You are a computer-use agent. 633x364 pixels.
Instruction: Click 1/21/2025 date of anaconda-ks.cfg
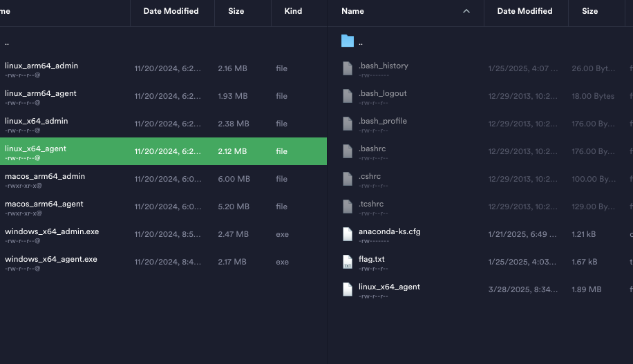point(522,234)
